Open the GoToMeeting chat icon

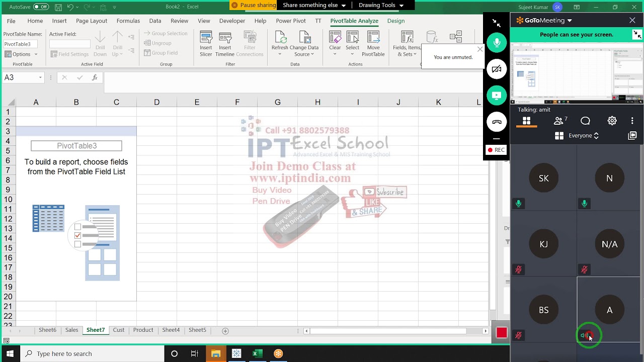coord(585,121)
